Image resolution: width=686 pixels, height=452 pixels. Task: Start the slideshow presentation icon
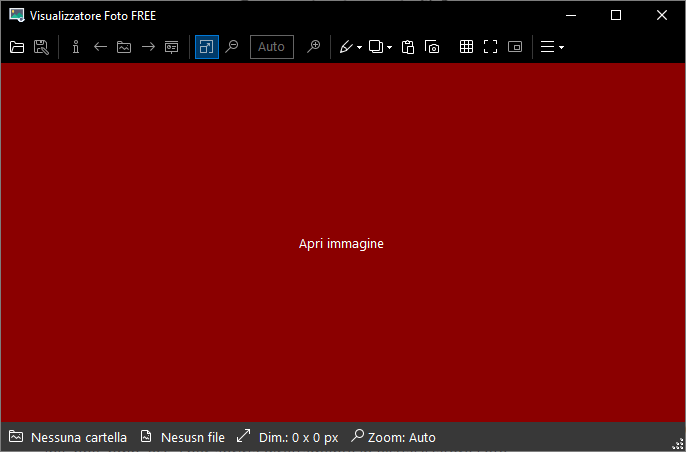(172, 47)
